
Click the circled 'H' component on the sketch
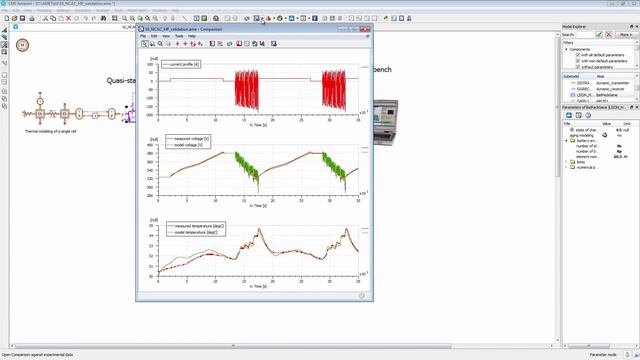click(x=22, y=45)
